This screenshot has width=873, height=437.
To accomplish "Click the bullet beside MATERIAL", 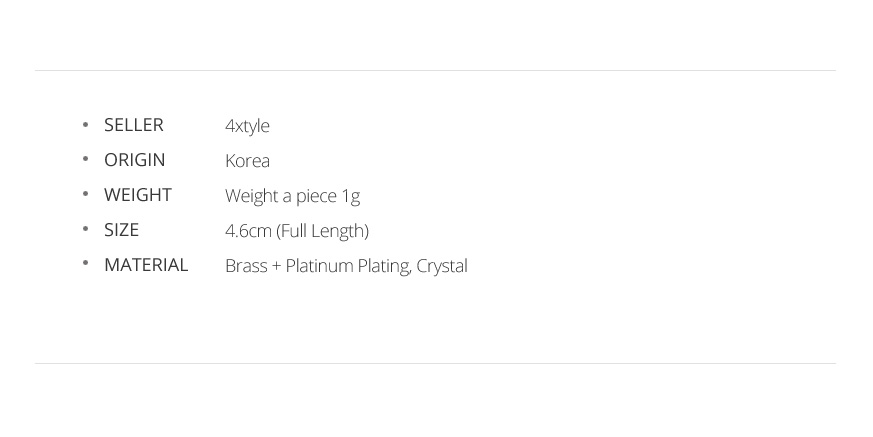I will click(x=86, y=265).
